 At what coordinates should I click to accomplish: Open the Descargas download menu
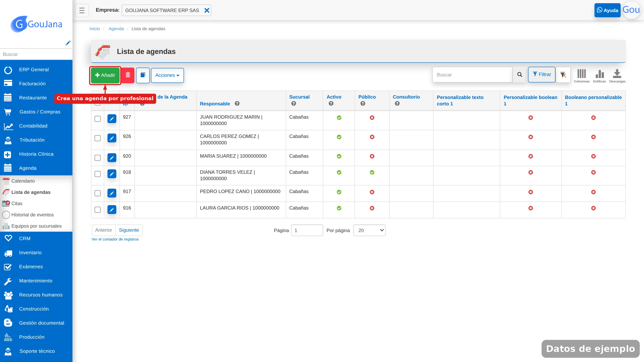(x=617, y=76)
